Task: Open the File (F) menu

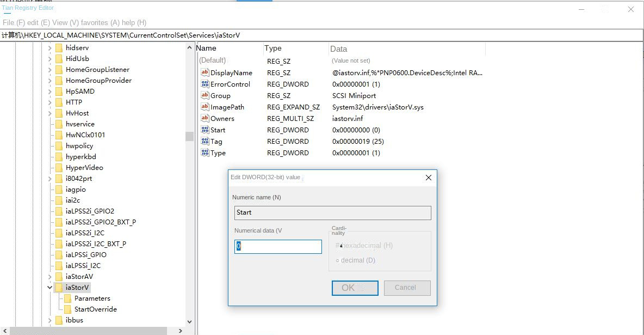Action: click(x=14, y=22)
